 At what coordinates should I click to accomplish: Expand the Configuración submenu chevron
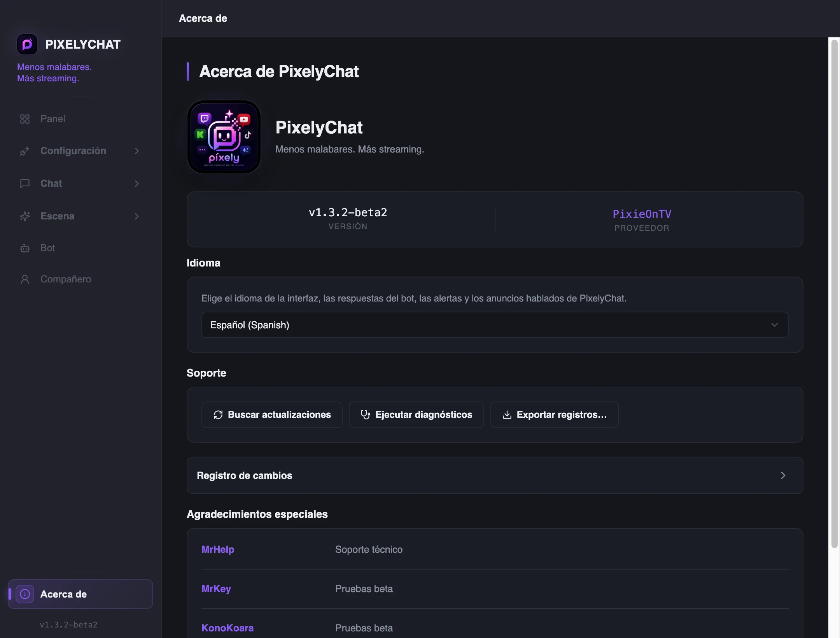click(137, 151)
